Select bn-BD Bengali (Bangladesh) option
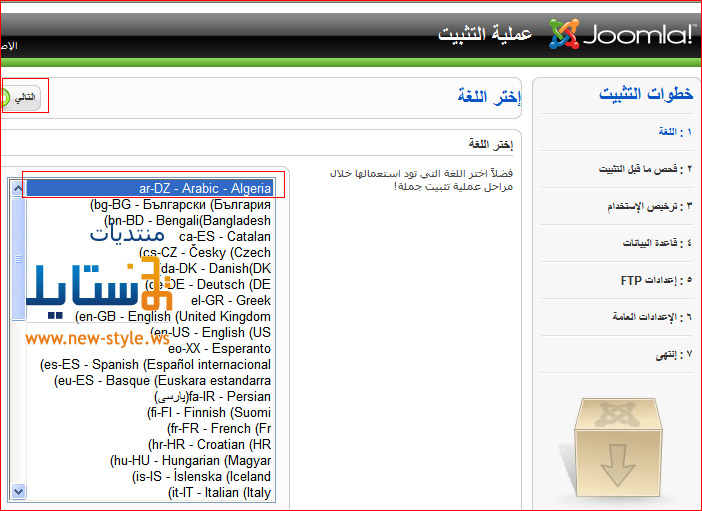This screenshot has height=511, width=702. (149, 220)
